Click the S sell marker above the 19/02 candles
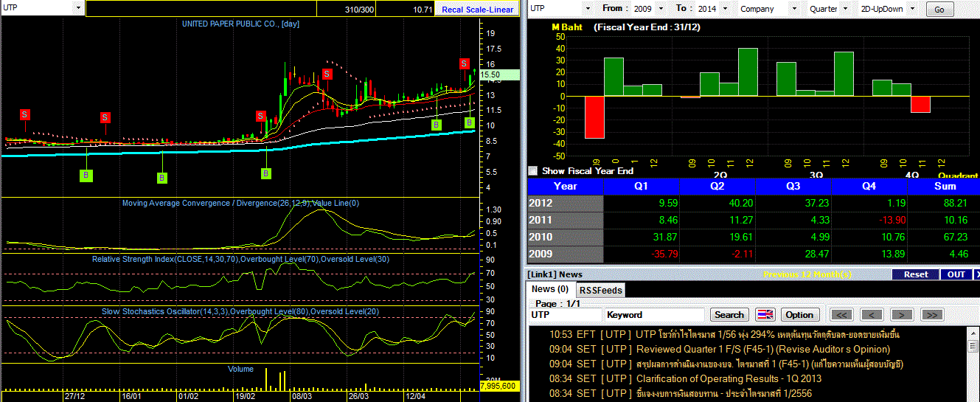 click(260, 116)
